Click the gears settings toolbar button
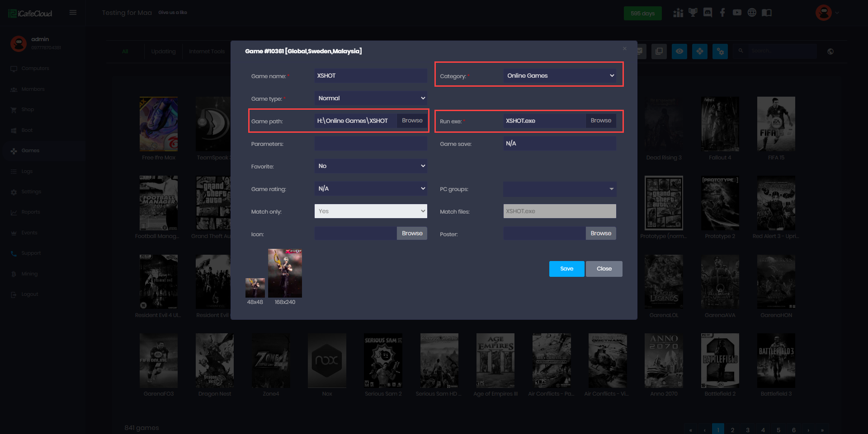 (x=720, y=51)
